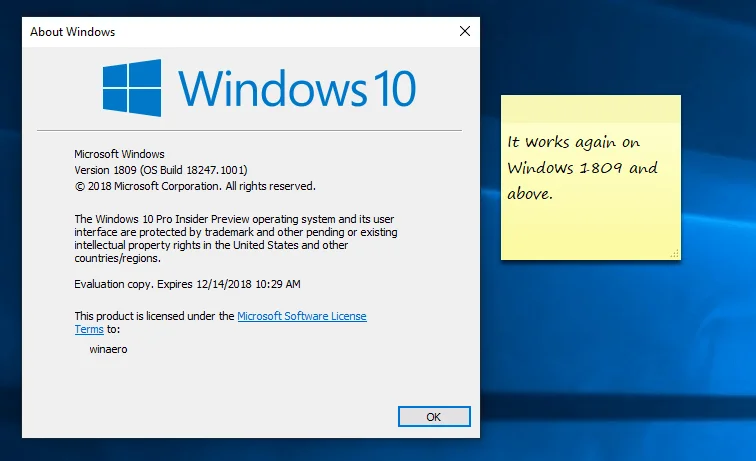Click the "Windows 10" banner text
The height and width of the screenshot is (461, 756).
coord(298,88)
